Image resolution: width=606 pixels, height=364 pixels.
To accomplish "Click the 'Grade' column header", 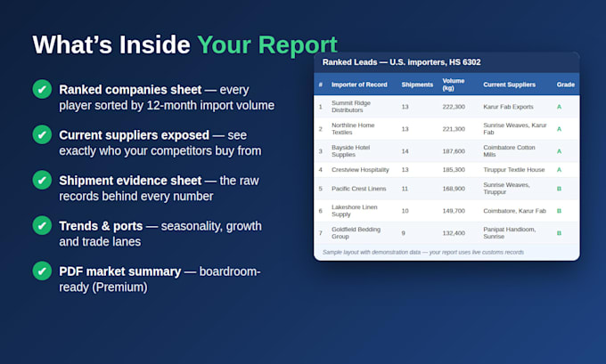I will (x=565, y=85).
